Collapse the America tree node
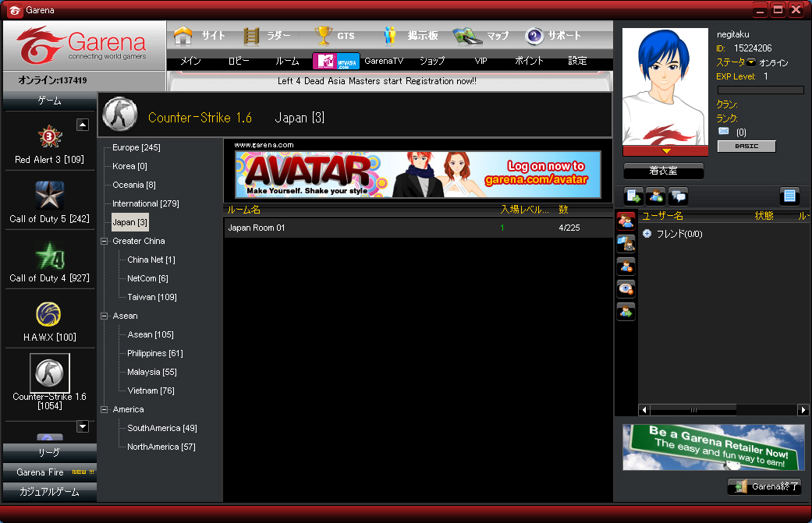 (104, 410)
